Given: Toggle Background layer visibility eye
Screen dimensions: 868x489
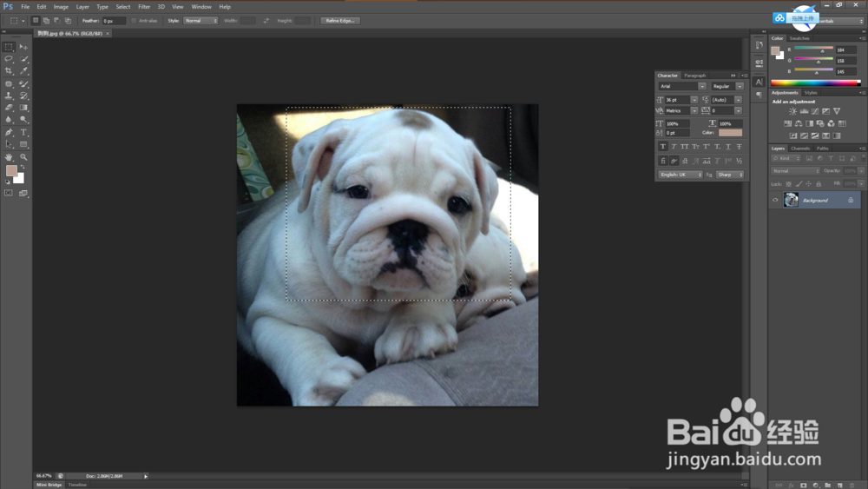Looking at the screenshot, I should 775,201.
